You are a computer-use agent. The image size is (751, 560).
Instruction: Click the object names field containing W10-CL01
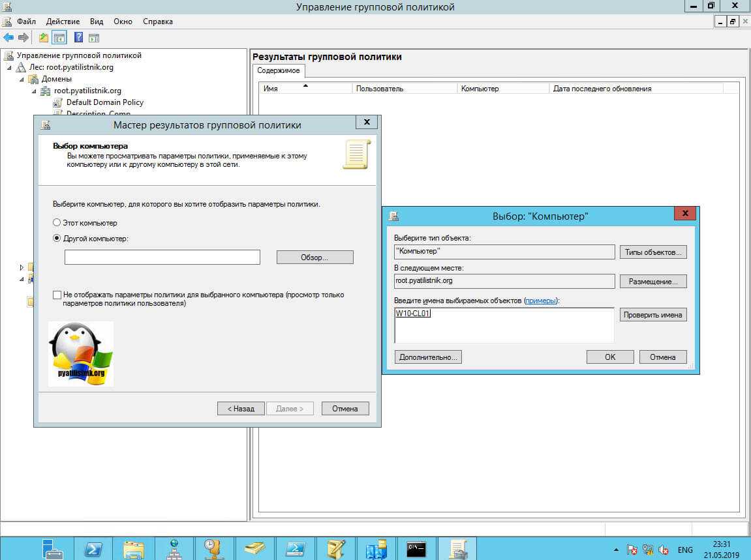point(504,325)
